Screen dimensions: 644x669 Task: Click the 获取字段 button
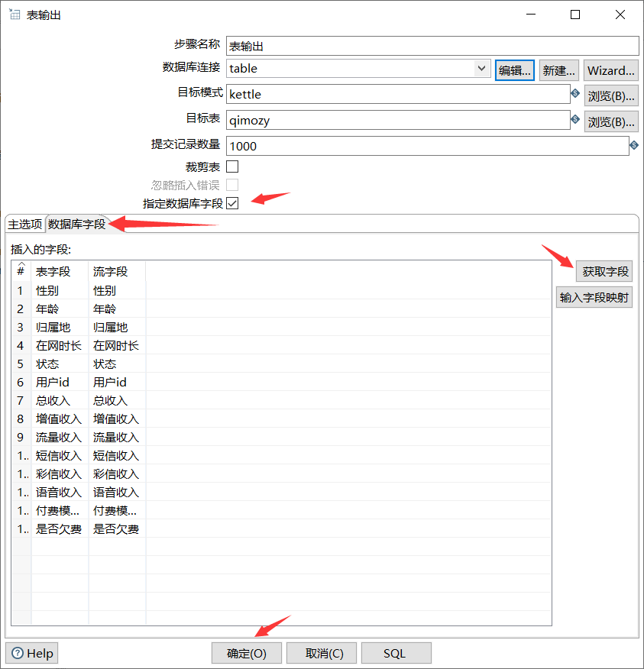pos(604,271)
